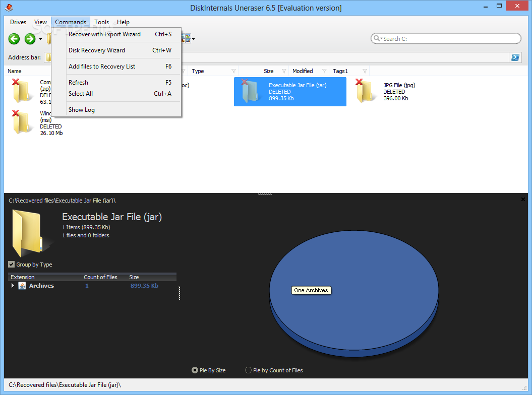Select the deleted zip folder icon
This screenshot has width=532, height=395.
click(x=22, y=91)
